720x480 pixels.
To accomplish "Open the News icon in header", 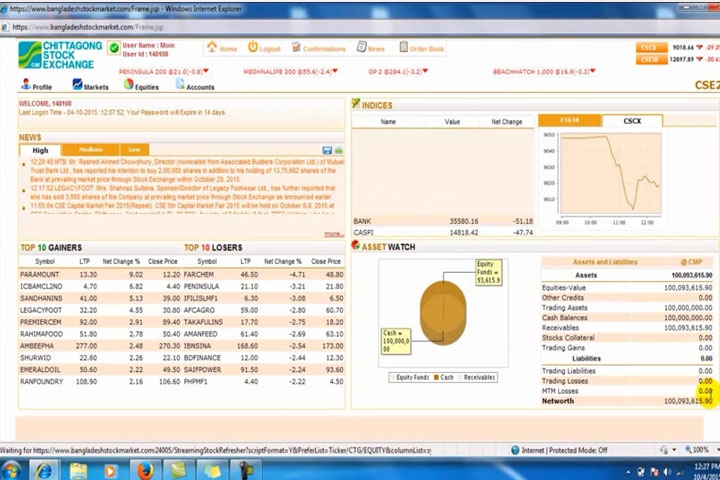I will pos(369,48).
